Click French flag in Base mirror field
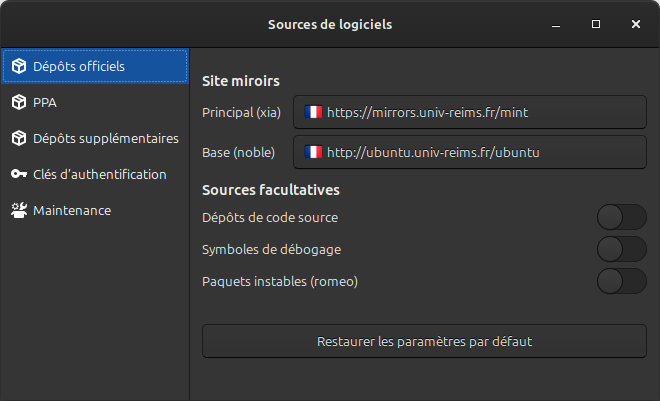660x401 pixels. (313, 152)
